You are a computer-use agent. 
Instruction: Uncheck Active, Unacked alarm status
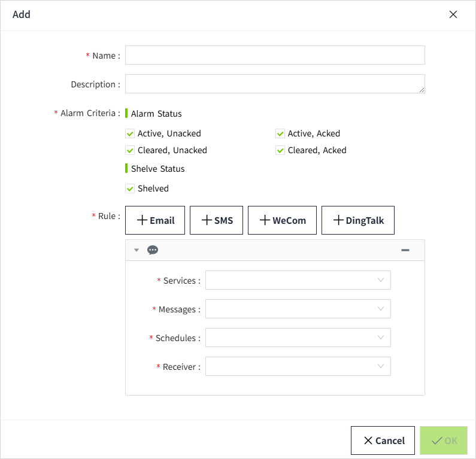pyautogui.click(x=130, y=133)
